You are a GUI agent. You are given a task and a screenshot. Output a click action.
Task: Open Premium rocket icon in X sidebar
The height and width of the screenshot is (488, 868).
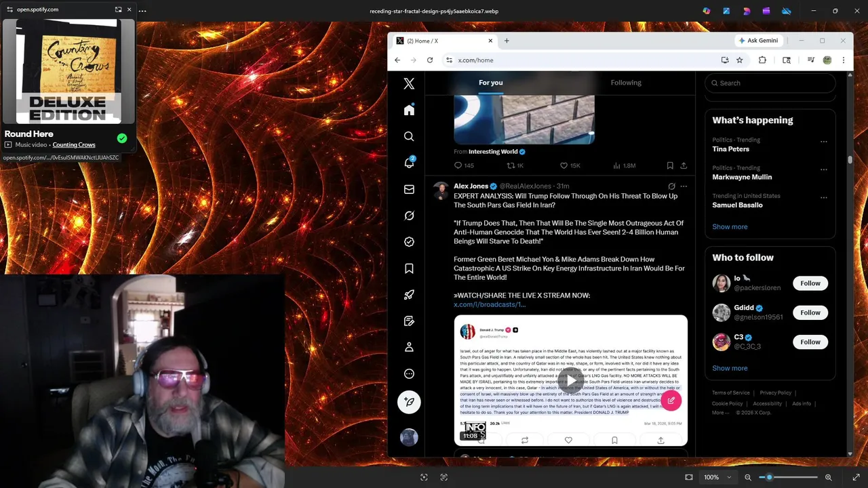(x=409, y=295)
